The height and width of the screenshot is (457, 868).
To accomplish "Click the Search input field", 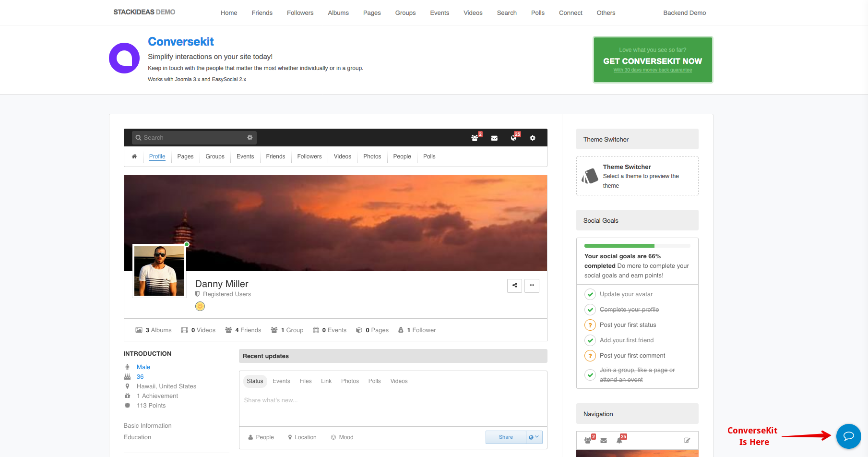I will click(194, 138).
